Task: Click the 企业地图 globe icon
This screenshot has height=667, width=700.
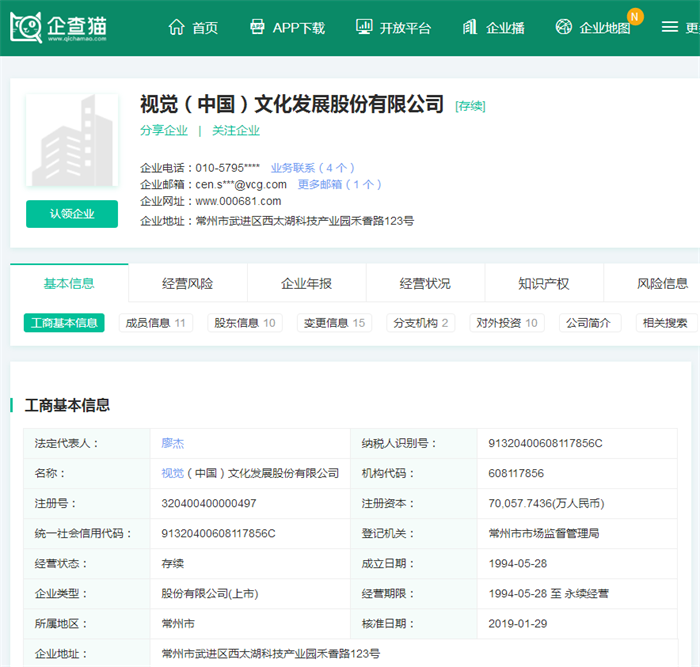Action: [564, 27]
